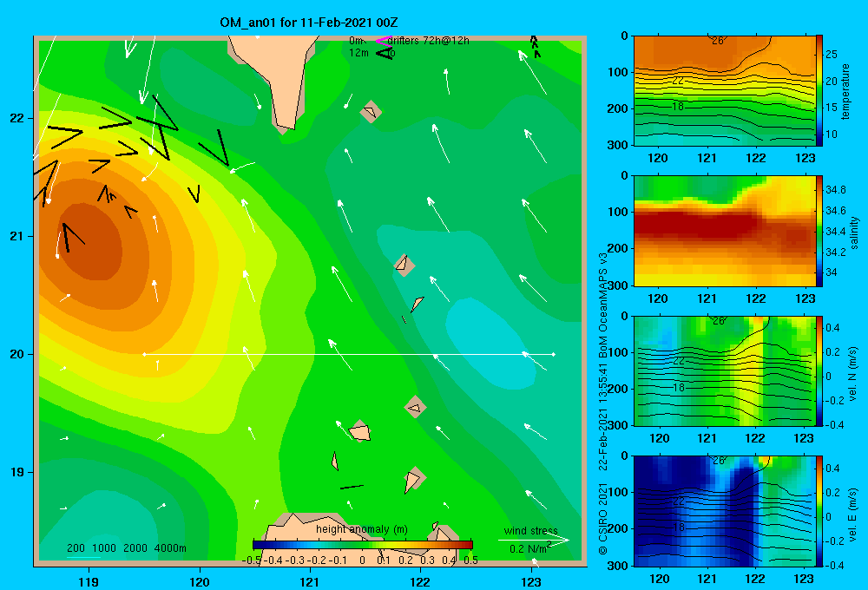Click the vertical "salinity" axis label

coord(854,233)
